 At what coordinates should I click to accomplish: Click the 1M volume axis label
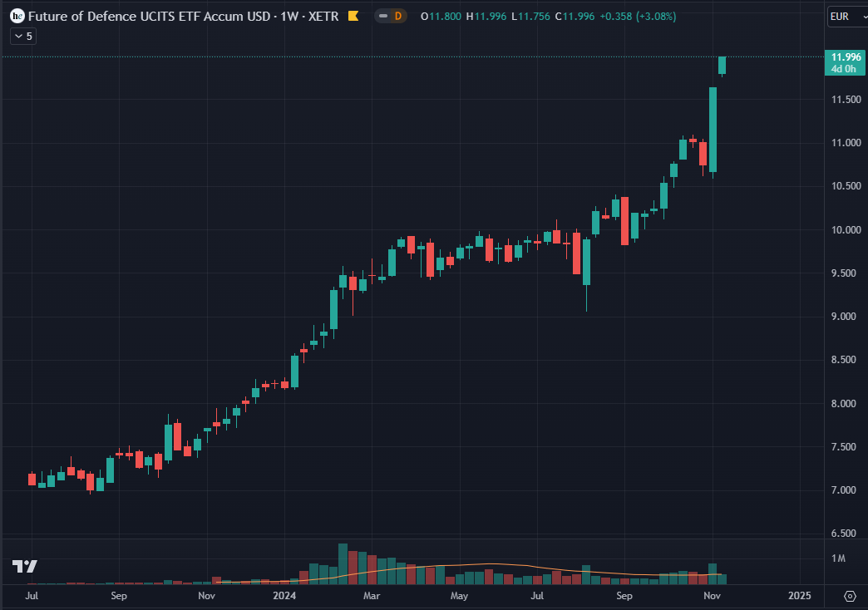click(838, 558)
